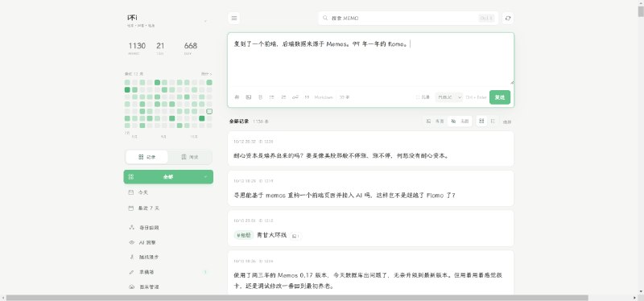The width and height of the screenshot is (644, 301).
Task: Insert an image using the picture toolbar icon
Action: pyautogui.click(x=249, y=97)
